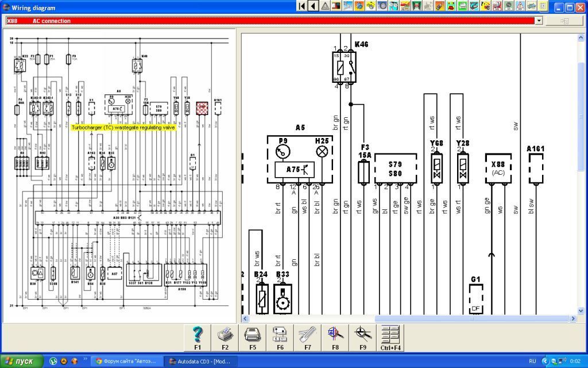The width and height of the screenshot is (588, 368).
Task: Select the F8 component search magnifier
Action: coord(335,338)
